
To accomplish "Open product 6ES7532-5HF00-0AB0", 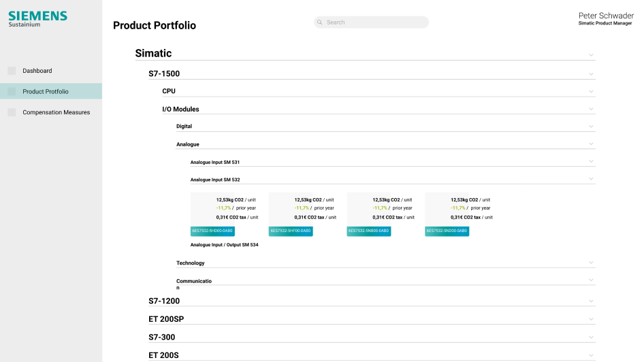I will [291, 231].
